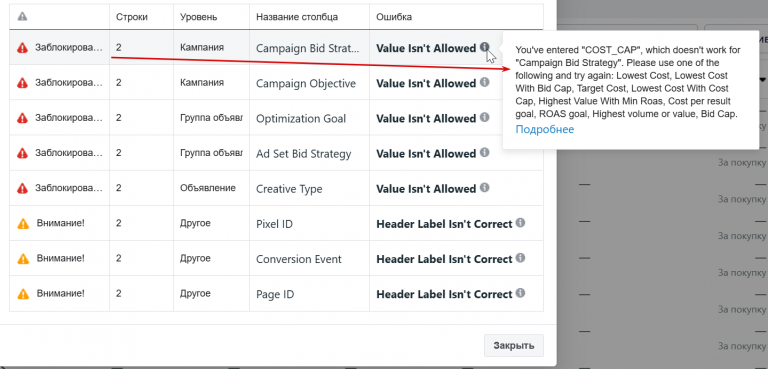Viewport: 768px width, 369px height.
Task: Open info icon for Optimization Goal error
Action: click(484, 118)
